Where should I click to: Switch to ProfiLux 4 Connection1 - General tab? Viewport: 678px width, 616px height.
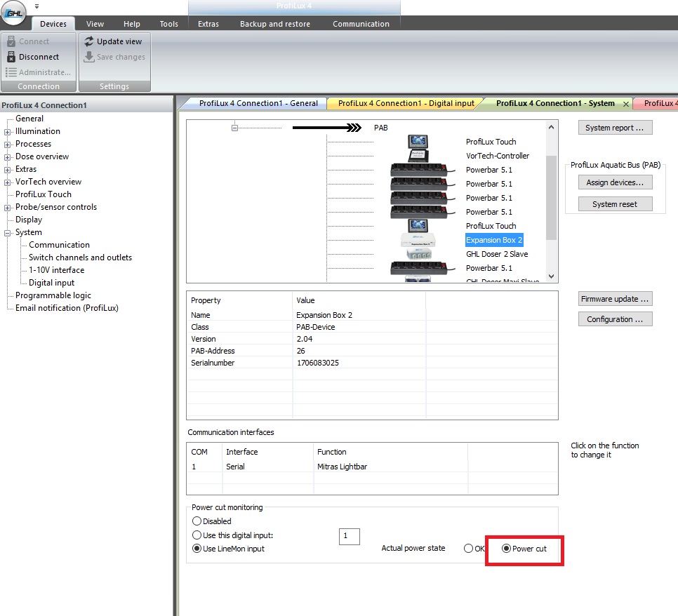(258, 103)
